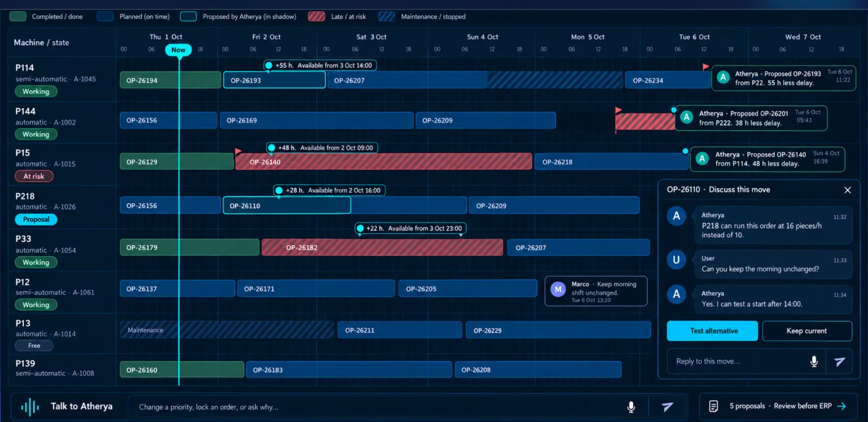Click the microphone icon in move reply box

pyautogui.click(x=814, y=361)
